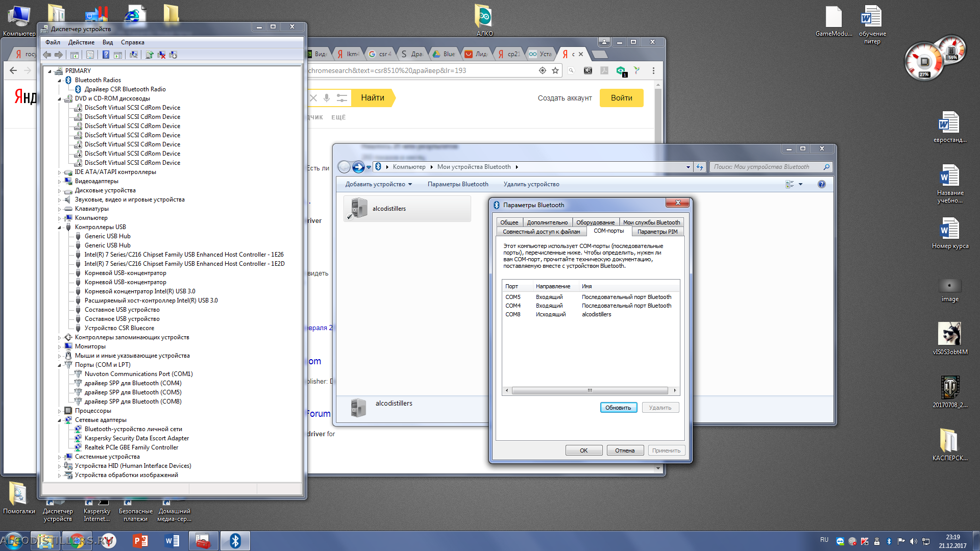Click the refresh icon beside the Bluetooth address bar
This screenshot has width=980, height=551.
(x=700, y=167)
